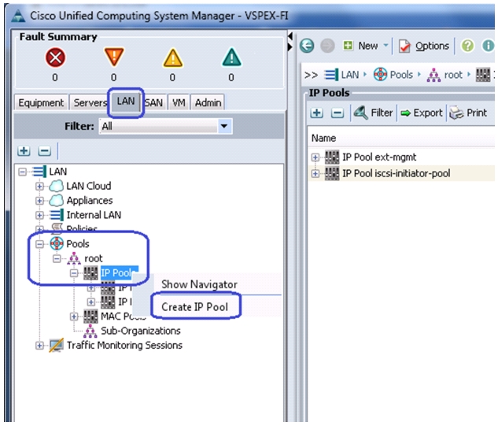Select Pools in the tree

(x=78, y=244)
